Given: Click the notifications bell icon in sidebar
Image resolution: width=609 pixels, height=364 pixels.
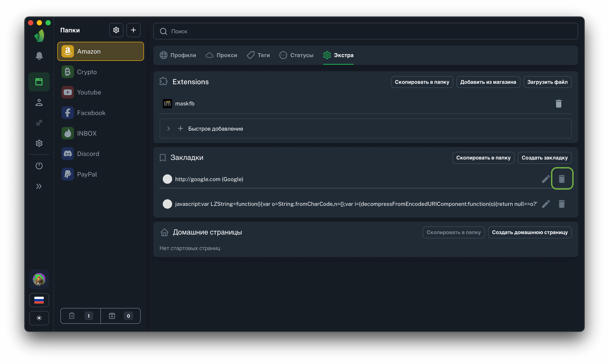Looking at the screenshot, I should 39,56.
